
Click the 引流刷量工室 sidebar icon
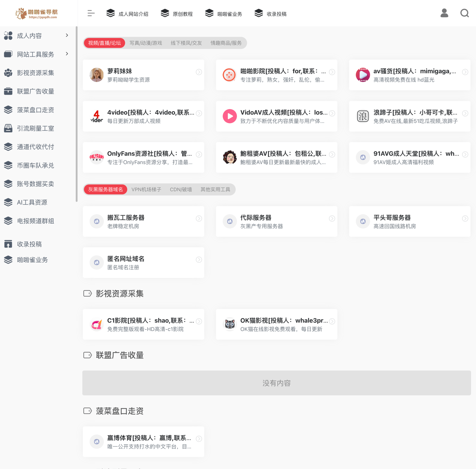click(8, 128)
